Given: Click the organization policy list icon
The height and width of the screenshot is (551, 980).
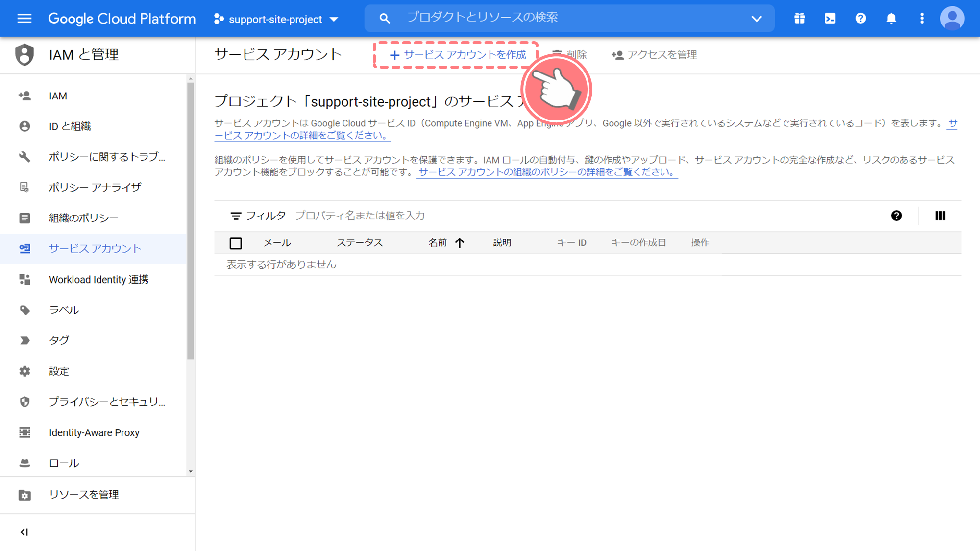Looking at the screenshot, I should [x=24, y=218].
